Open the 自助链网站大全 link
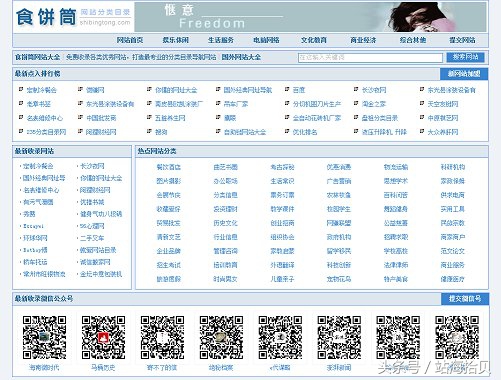The height and width of the screenshot is (380, 501). tap(245, 132)
